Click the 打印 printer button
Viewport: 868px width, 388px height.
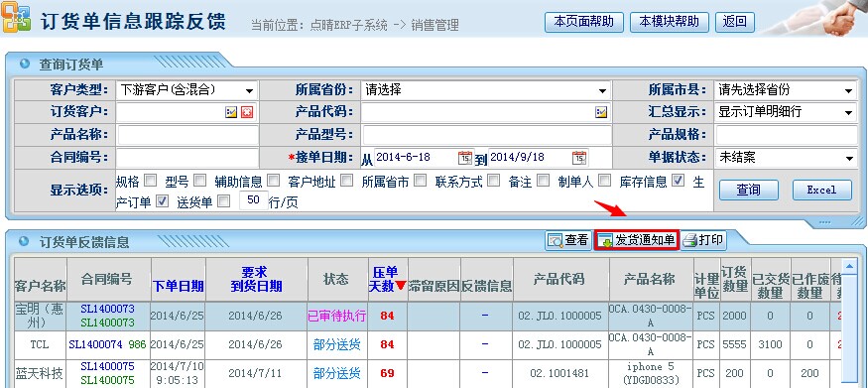click(x=703, y=240)
